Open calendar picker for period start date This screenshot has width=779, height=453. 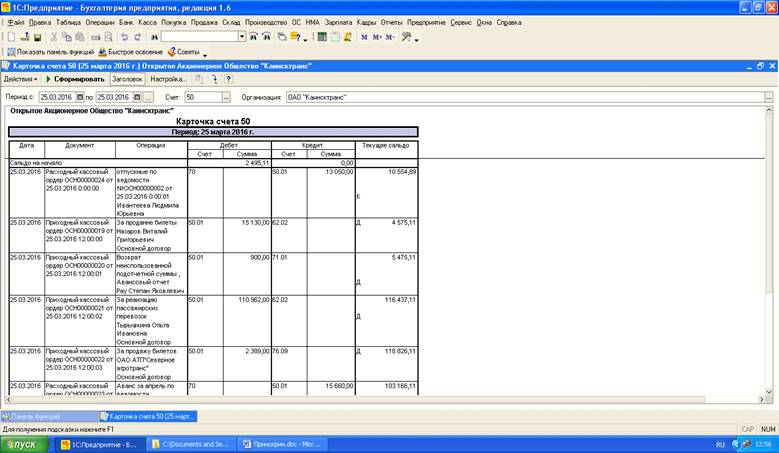82,97
